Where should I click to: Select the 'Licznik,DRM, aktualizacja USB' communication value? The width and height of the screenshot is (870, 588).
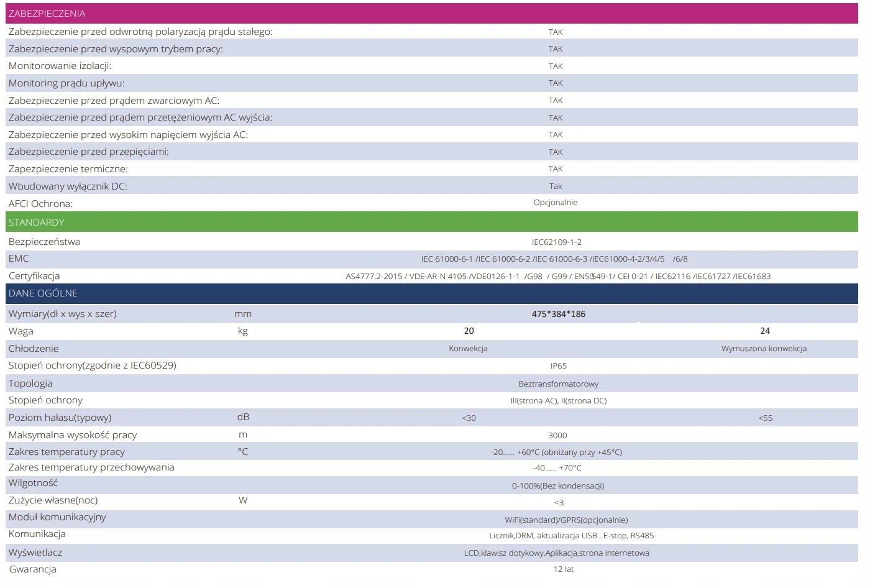pyautogui.click(x=571, y=536)
